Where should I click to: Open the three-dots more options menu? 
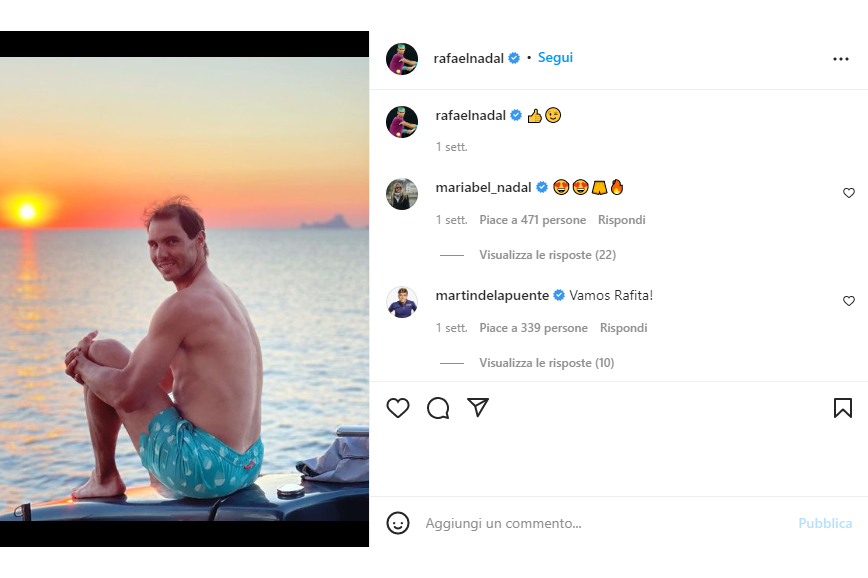840,59
